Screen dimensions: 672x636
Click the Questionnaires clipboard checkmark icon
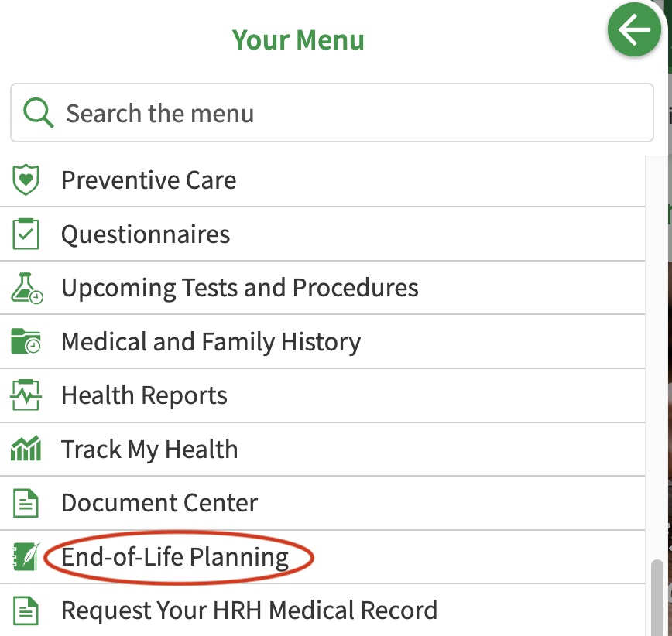[x=26, y=234]
